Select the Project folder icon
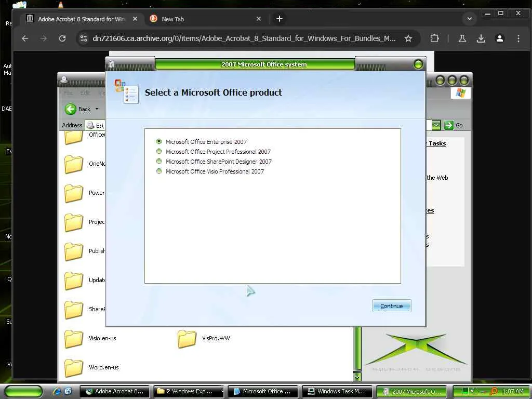This screenshot has width=532, height=399. coord(74,222)
